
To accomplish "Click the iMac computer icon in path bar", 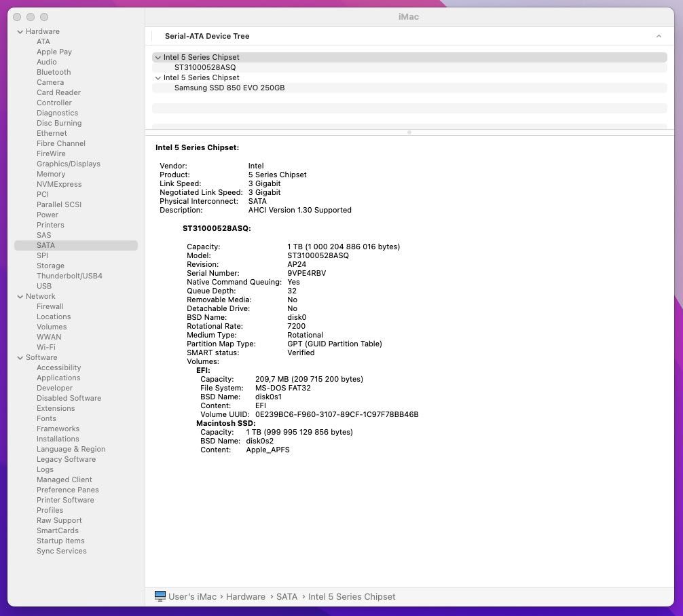I will (160, 596).
